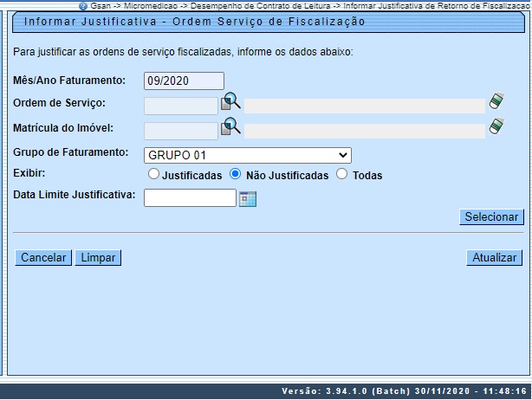Click the help icon beside Gsan breadcrumb
This screenshot has height=400, width=532.
tap(84, 5)
